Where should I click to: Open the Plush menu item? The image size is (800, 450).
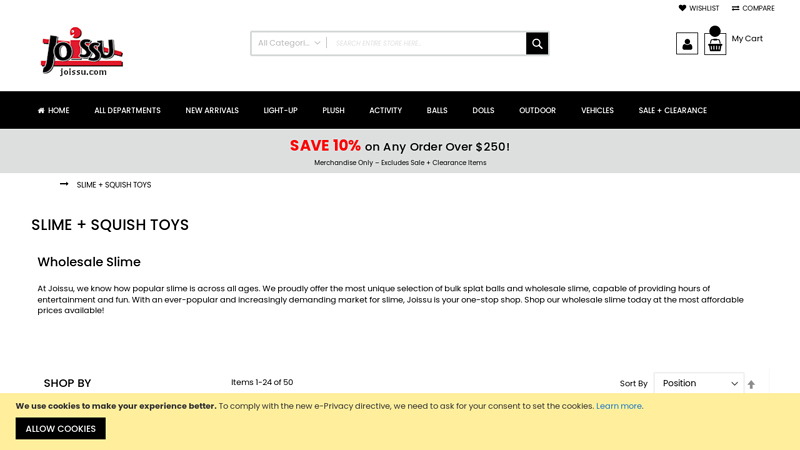point(333,110)
